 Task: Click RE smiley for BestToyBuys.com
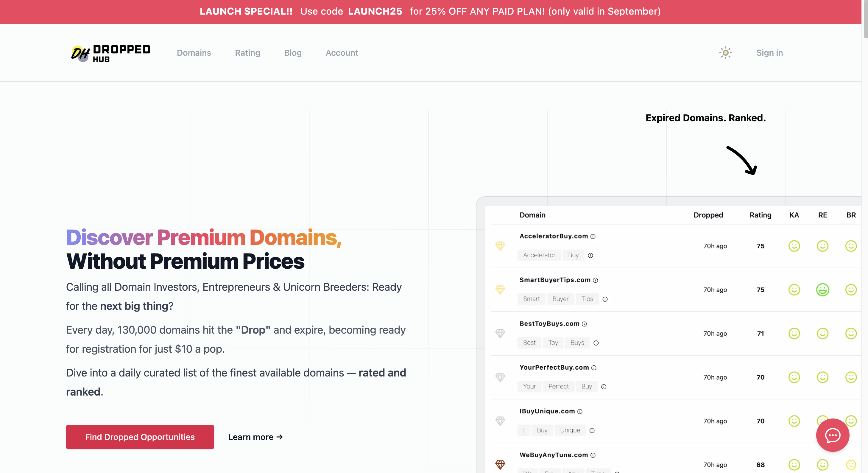[822, 333]
